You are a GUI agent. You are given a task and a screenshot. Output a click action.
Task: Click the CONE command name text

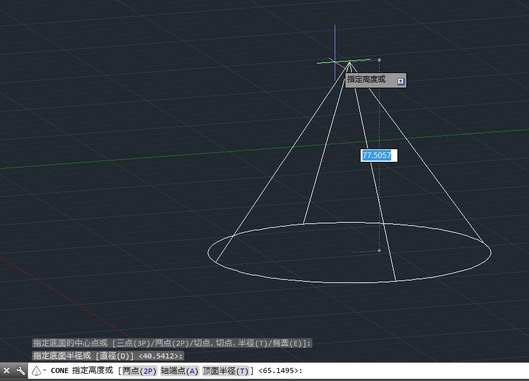click(59, 371)
